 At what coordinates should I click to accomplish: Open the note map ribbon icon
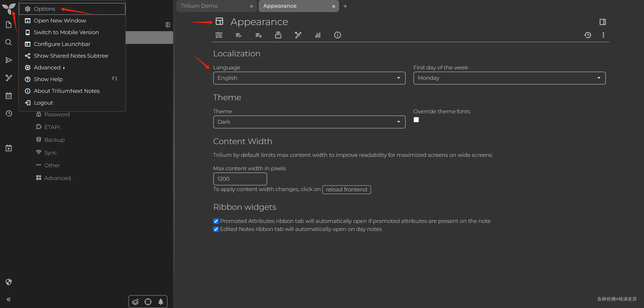[x=298, y=35]
